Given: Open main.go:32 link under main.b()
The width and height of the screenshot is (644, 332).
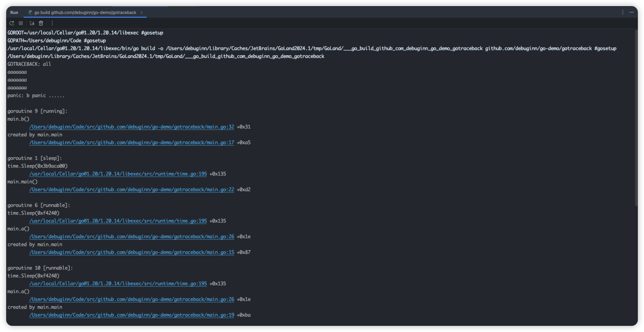Looking at the screenshot, I should pyautogui.click(x=131, y=127).
